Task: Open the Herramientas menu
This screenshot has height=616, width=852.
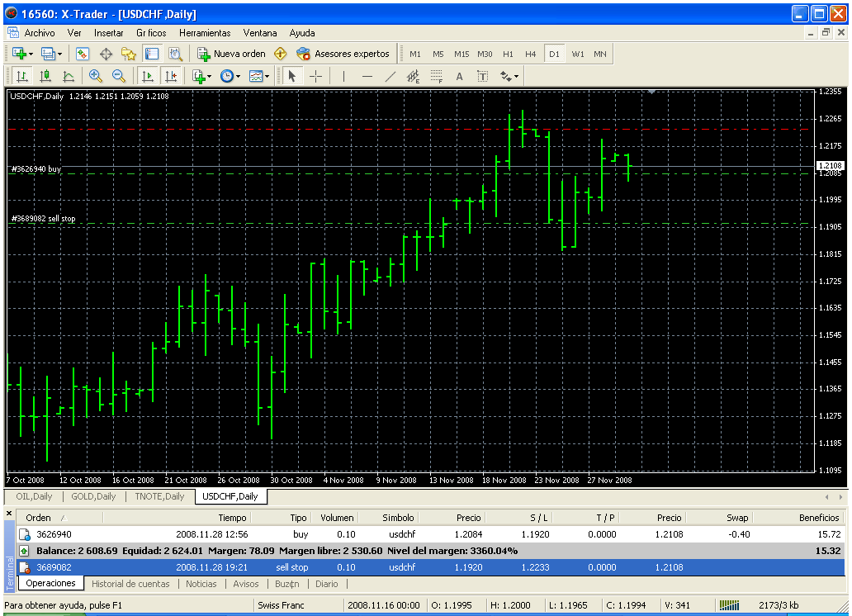Action: point(205,33)
